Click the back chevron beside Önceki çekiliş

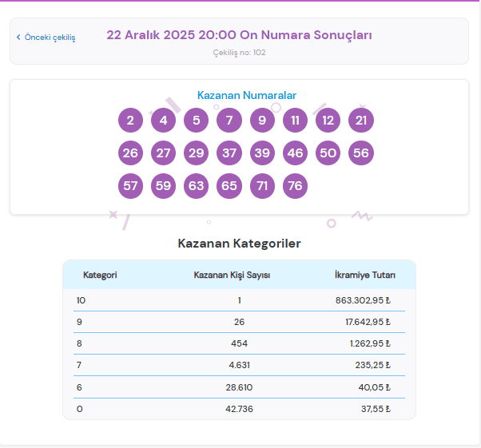coord(18,38)
